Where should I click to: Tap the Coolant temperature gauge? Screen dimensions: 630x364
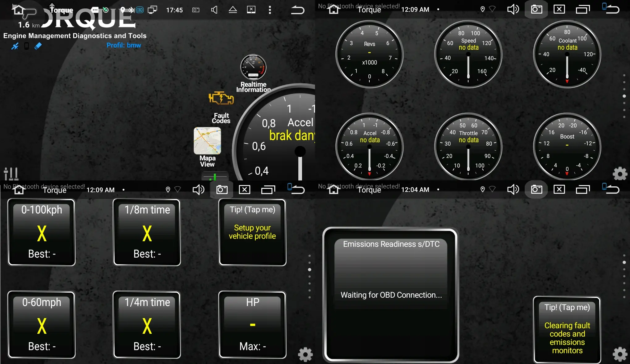(x=567, y=54)
